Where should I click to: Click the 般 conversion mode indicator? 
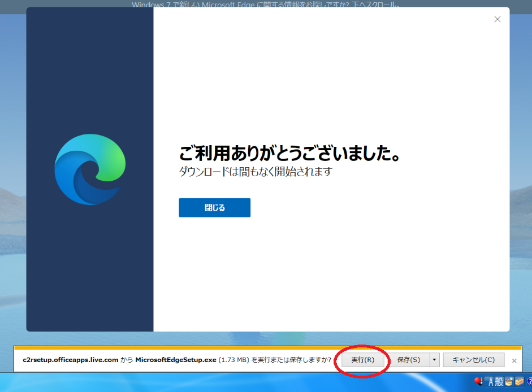pyautogui.click(x=499, y=382)
